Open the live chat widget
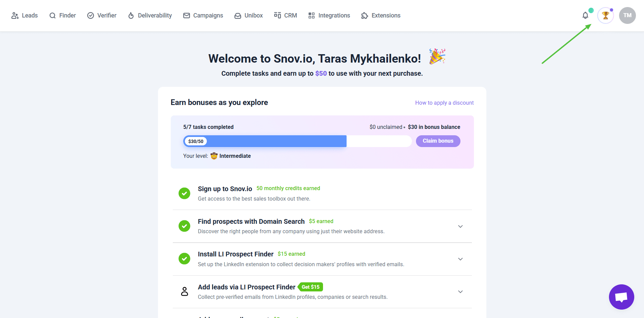The width and height of the screenshot is (644, 318). click(x=621, y=297)
